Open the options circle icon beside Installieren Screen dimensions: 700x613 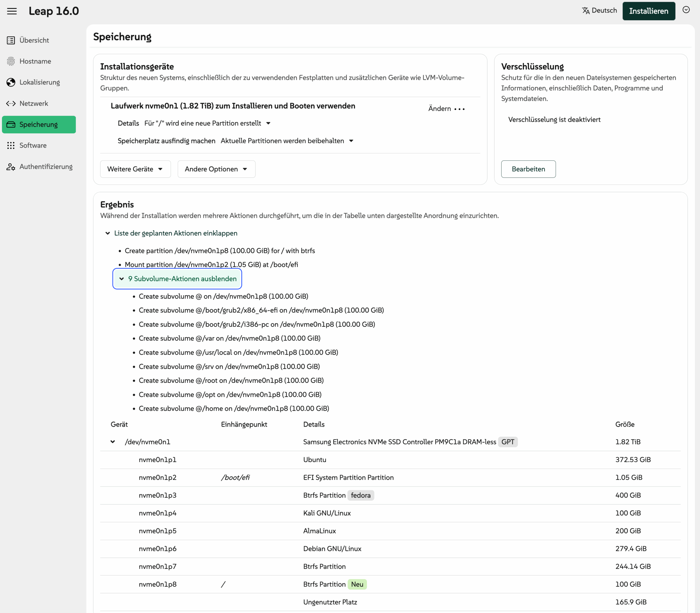tap(686, 10)
